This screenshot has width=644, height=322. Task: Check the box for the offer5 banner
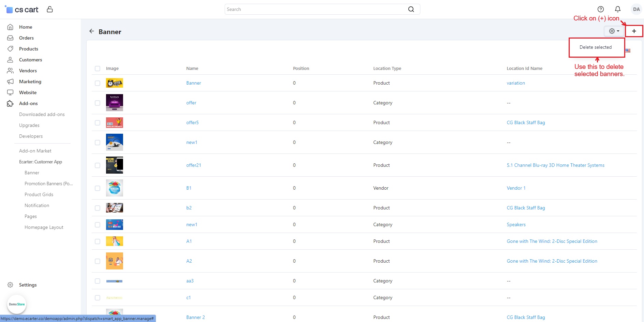(x=98, y=123)
